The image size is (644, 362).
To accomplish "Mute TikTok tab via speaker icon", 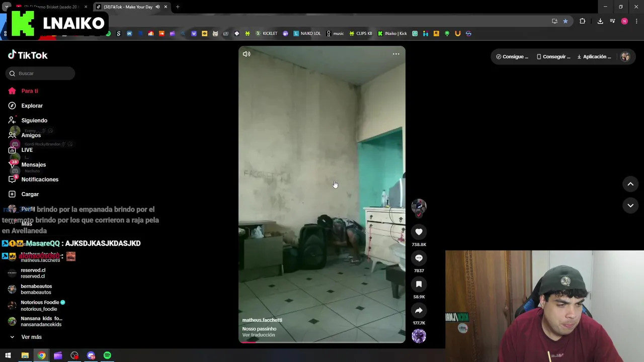I will [x=157, y=7].
